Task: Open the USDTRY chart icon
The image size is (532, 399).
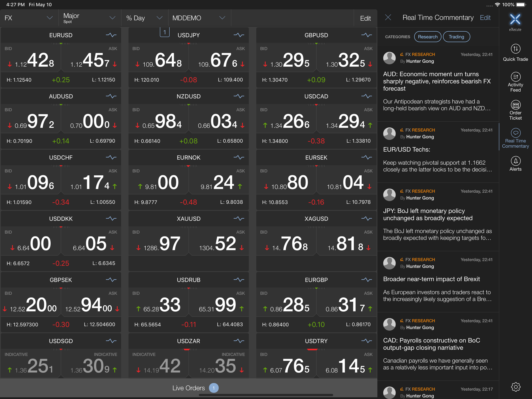Action: [x=366, y=341]
